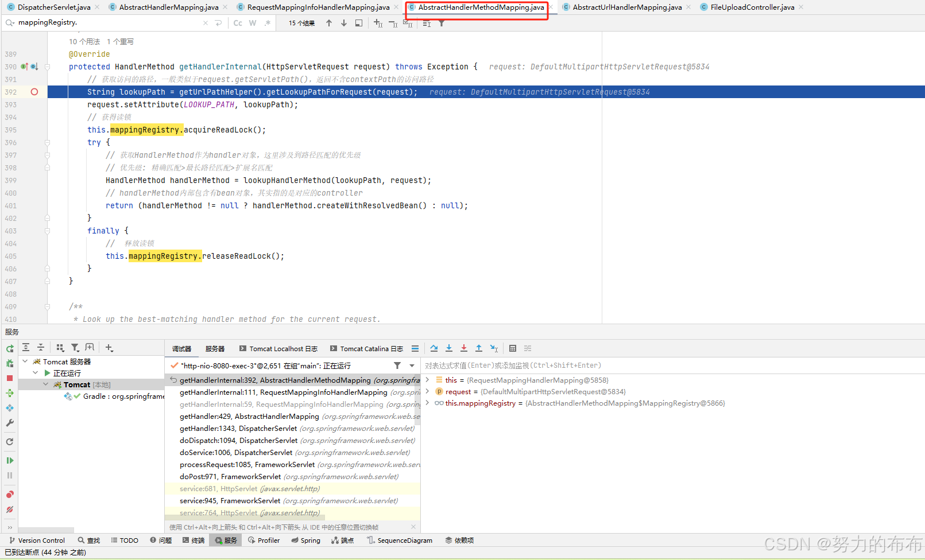Jump to the previous search occurrence
Image resolution: width=925 pixels, height=560 pixels.
[x=329, y=23]
